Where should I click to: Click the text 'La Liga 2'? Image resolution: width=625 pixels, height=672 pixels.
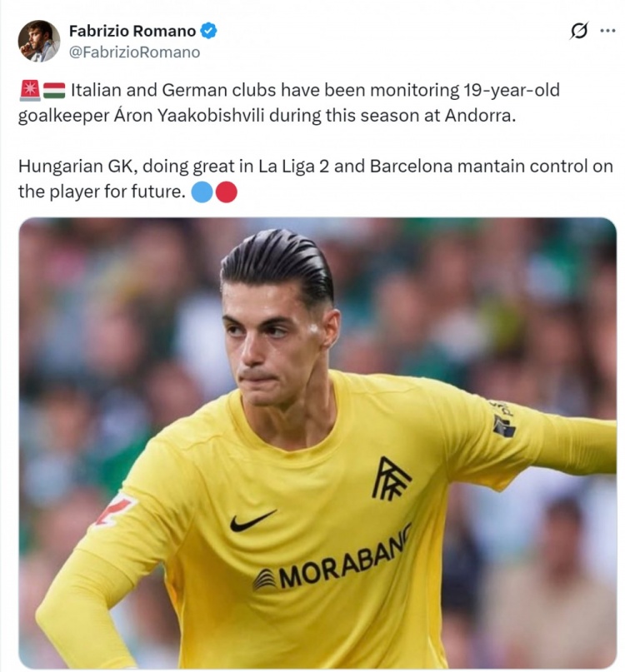point(293,167)
